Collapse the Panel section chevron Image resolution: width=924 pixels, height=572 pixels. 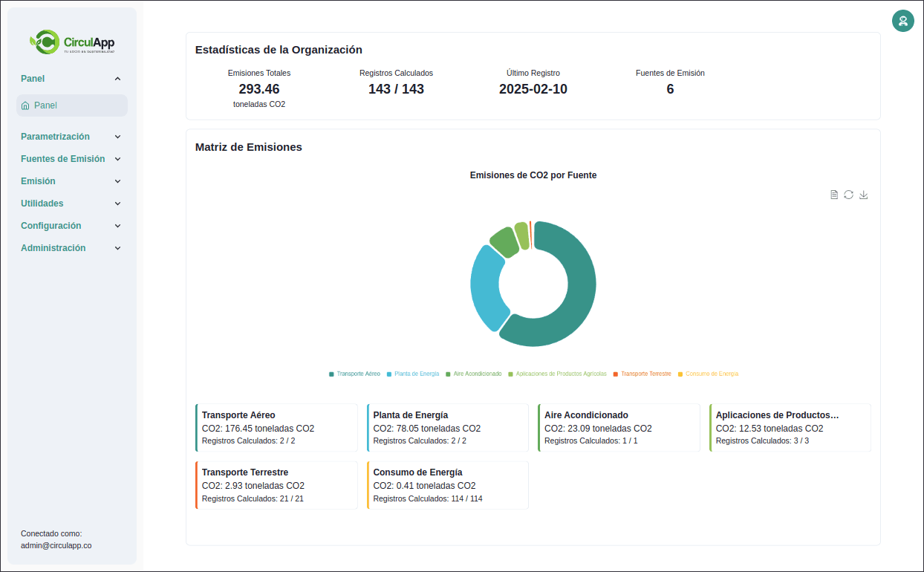pyautogui.click(x=117, y=79)
